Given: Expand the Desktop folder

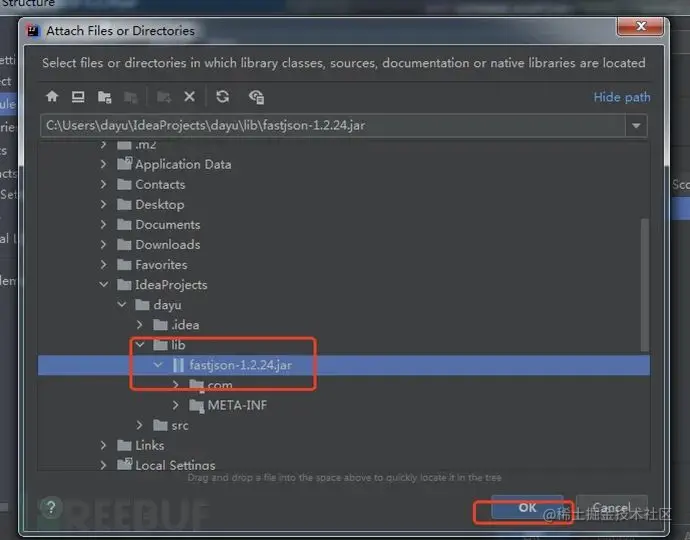Looking at the screenshot, I should click(x=103, y=204).
